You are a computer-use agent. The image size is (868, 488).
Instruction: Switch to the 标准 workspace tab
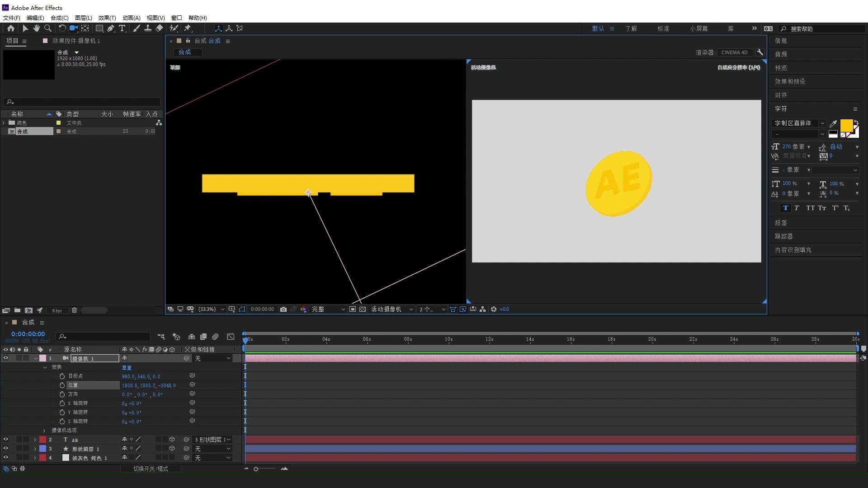click(663, 28)
